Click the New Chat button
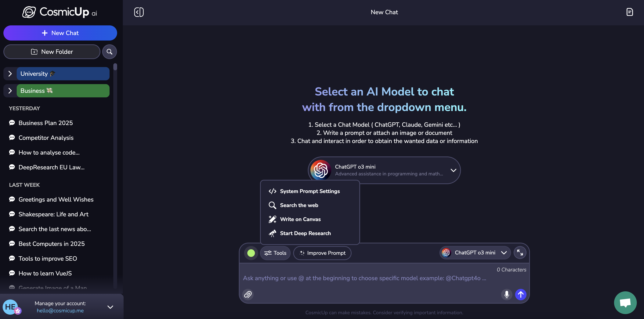This screenshot has width=644, height=319. pyautogui.click(x=60, y=33)
